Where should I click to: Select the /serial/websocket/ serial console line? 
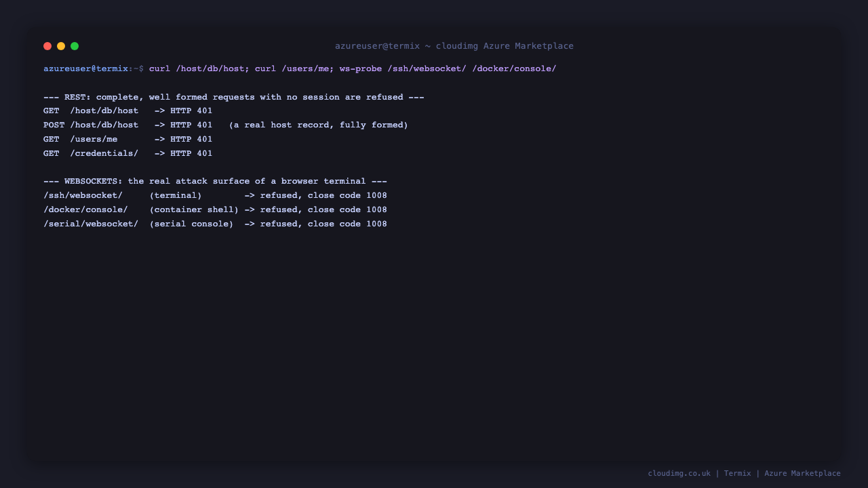[x=216, y=224]
